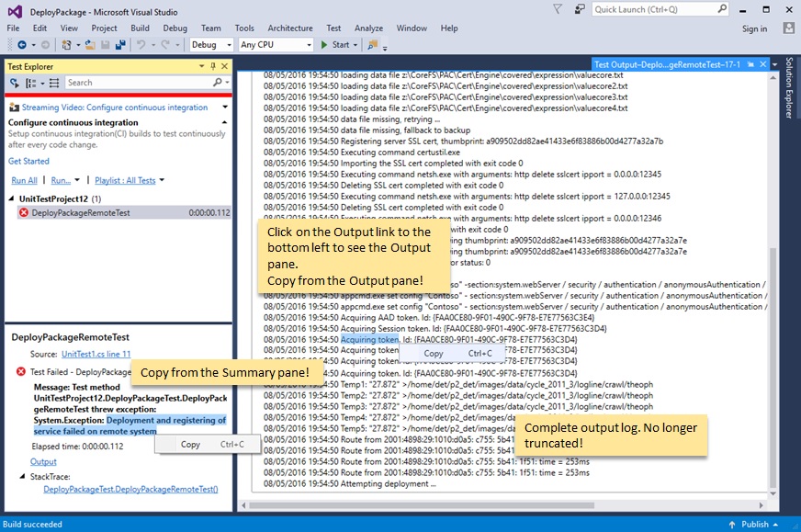Open the Architecture menu
Viewport: 801px width, 532px height.
pos(290,28)
